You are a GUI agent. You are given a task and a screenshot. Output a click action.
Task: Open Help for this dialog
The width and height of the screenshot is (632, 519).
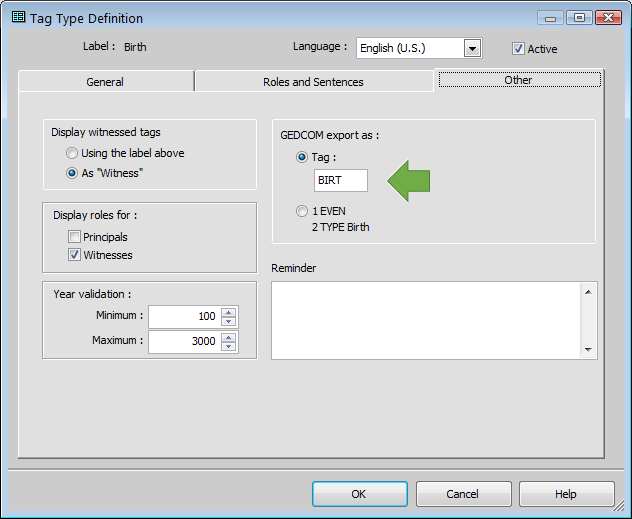(x=566, y=494)
